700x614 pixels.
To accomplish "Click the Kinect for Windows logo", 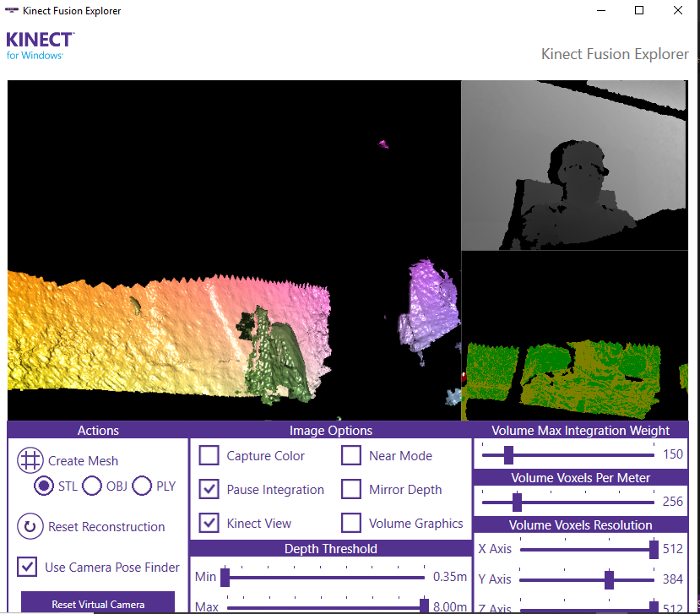I will [41, 46].
